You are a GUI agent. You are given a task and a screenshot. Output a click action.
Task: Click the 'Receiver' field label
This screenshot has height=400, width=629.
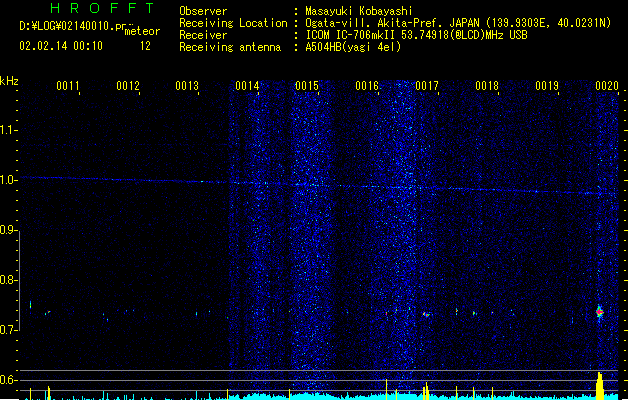[x=203, y=35]
